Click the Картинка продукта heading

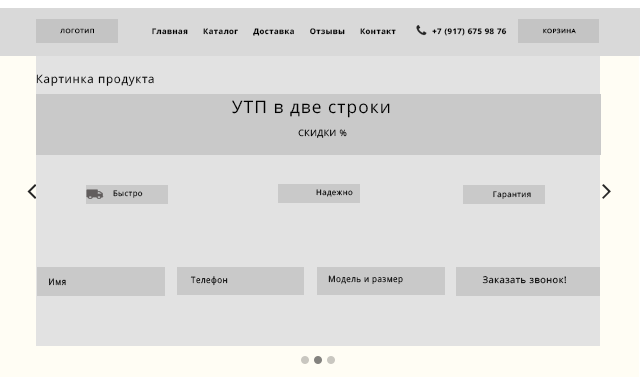click(95, 79)
